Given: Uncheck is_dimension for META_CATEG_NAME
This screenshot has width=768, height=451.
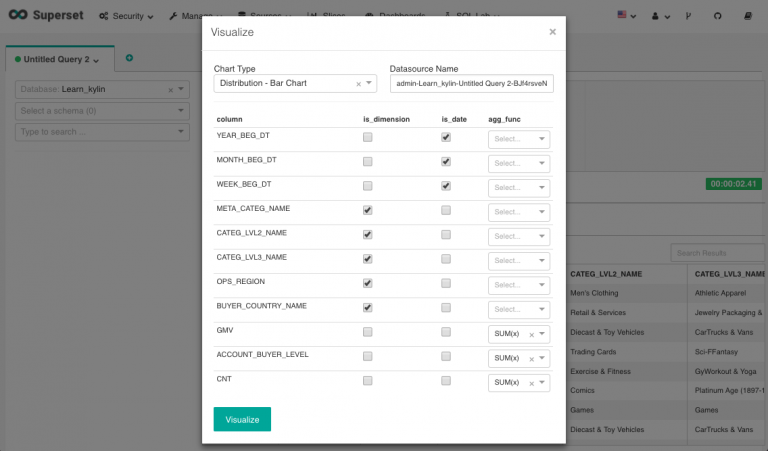Looking at the screenshot, I should click(368, 210).
